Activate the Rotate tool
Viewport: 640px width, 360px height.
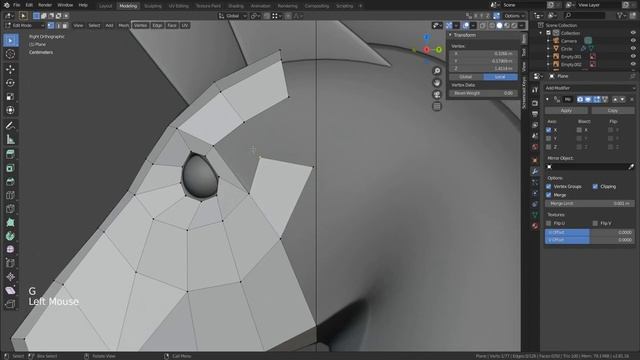pos(11,83)
